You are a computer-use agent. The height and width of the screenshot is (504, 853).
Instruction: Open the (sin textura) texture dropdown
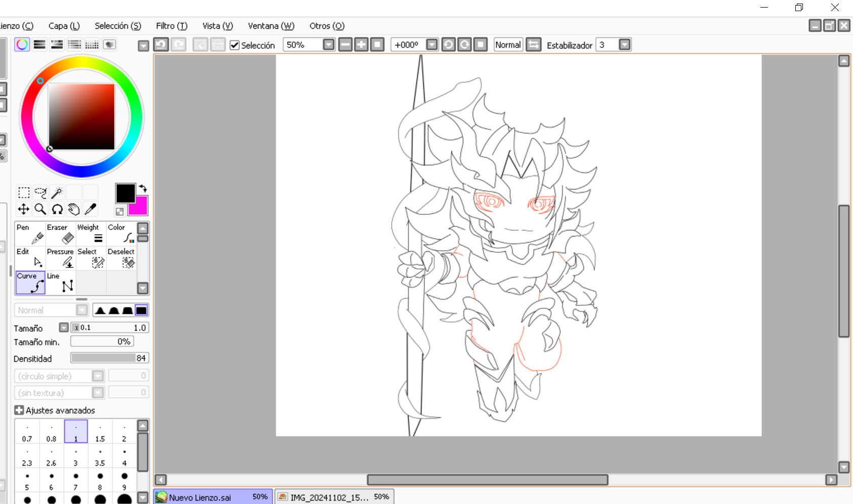98,393
